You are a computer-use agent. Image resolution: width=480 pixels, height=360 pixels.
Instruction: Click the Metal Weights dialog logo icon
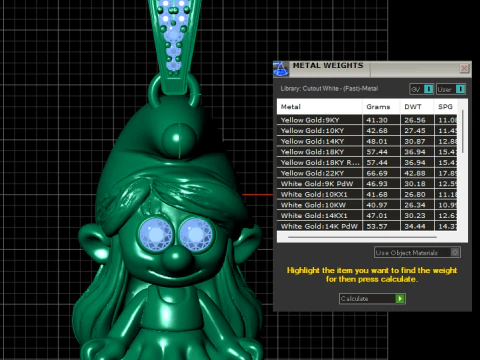tap(281, 69)
